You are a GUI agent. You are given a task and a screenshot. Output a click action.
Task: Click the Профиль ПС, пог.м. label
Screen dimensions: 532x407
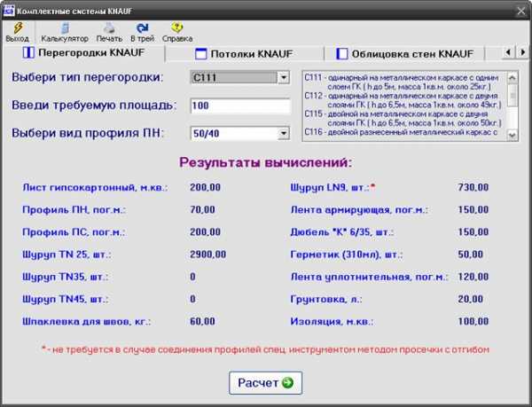(x=74, y=232)
